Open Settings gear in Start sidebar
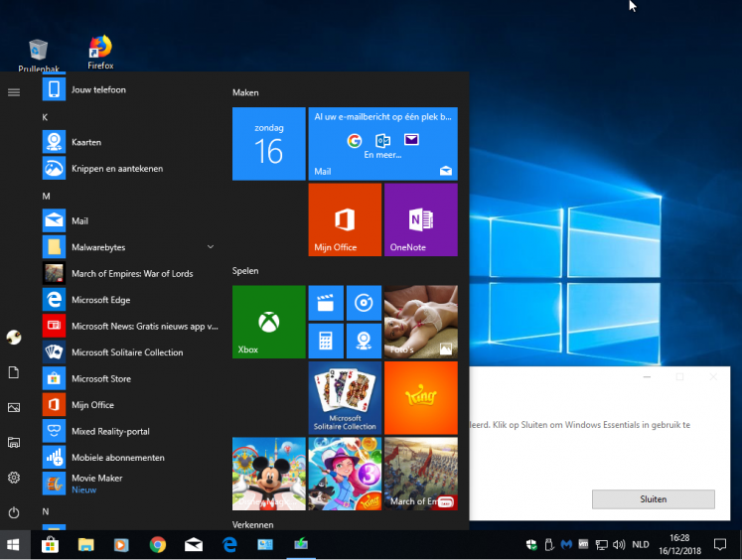The width and height of the screenshot is (742, 560). (14, 478)
